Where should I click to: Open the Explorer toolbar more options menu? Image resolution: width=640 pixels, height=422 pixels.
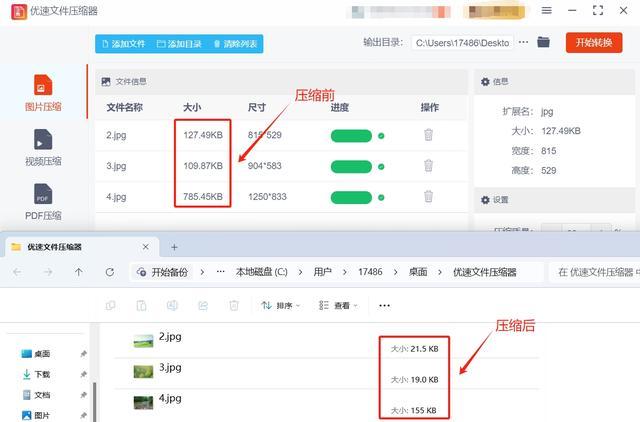[384, 305]
